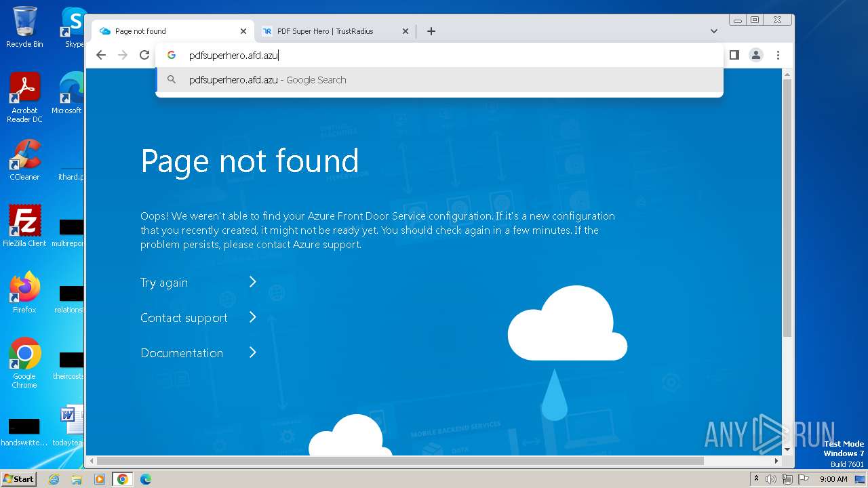Close the Page not found tab
Screen dimensions: 868x488
click(x=243, y=31)
